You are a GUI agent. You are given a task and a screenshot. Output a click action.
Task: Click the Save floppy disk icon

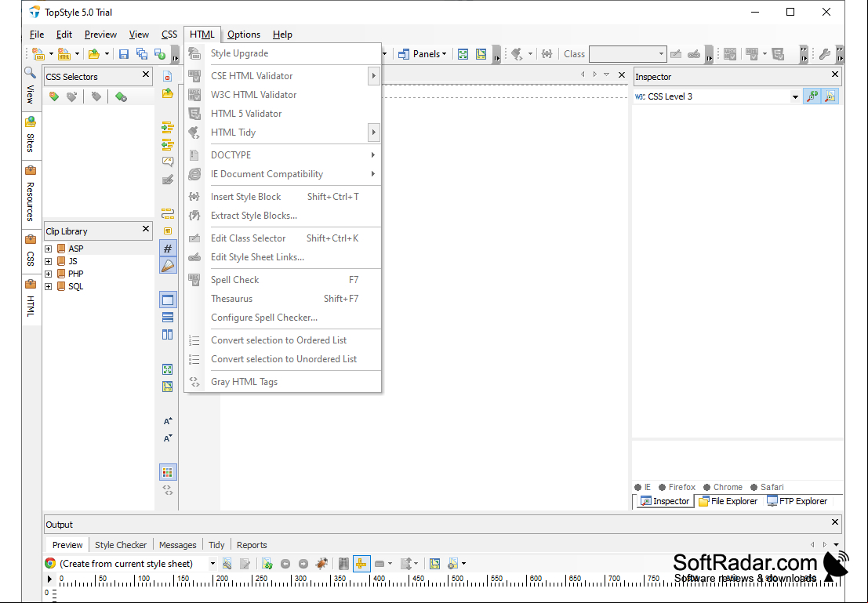124,53
